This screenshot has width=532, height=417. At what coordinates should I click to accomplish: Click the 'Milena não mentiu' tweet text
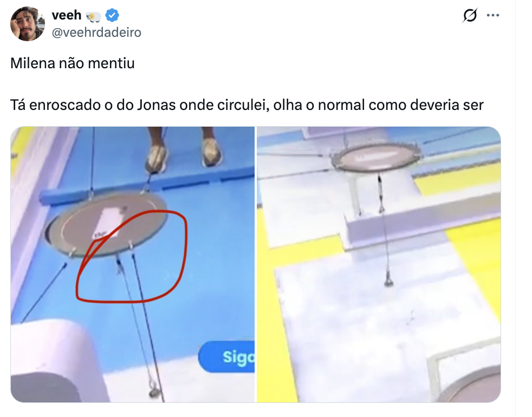pos(73,63)
